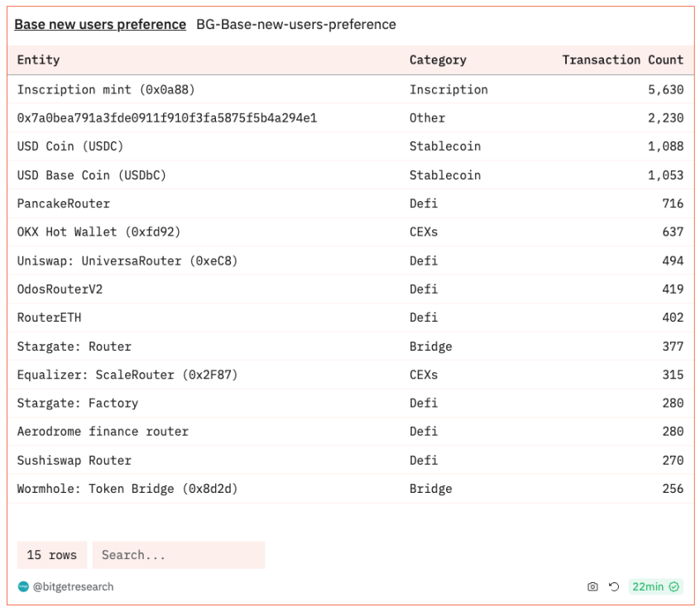Select the USD Coin (USDC) entity cell

point(70,146)
